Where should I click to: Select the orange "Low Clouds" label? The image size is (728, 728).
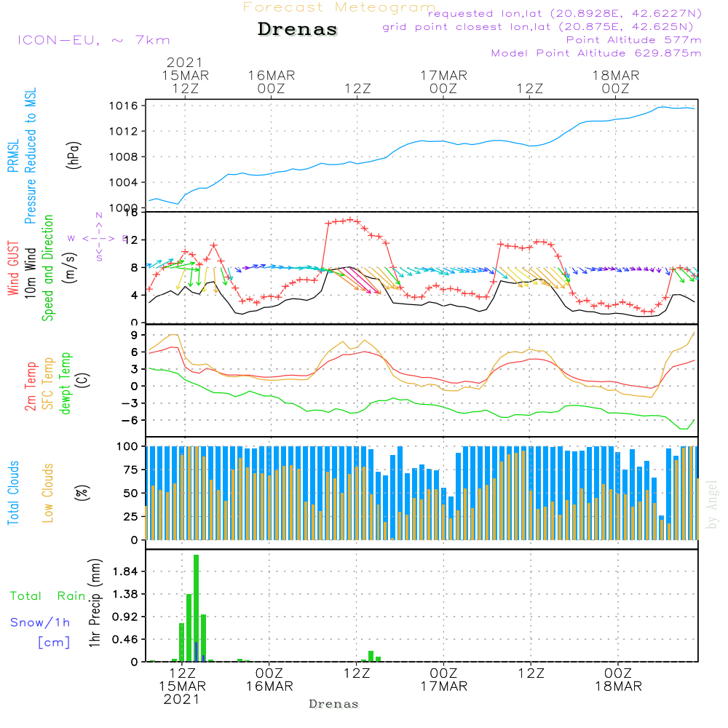(47, 493)
